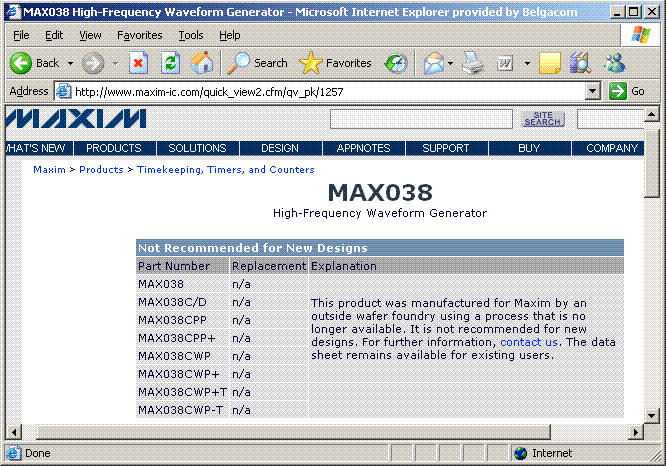Viewport: 666px width, 466px height.
Task: Open the Favorites star toolbar button
Action: pyautogui.click(x=336, y=63)
